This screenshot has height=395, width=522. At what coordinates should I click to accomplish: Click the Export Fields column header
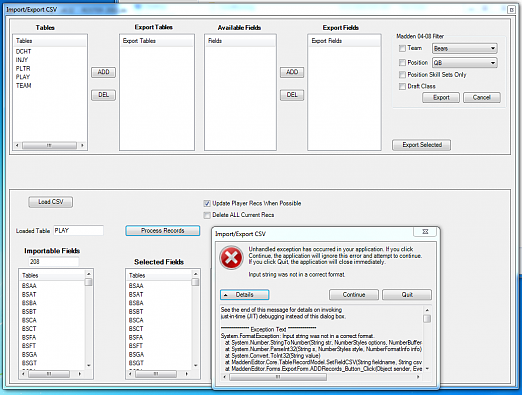(344, 41)
